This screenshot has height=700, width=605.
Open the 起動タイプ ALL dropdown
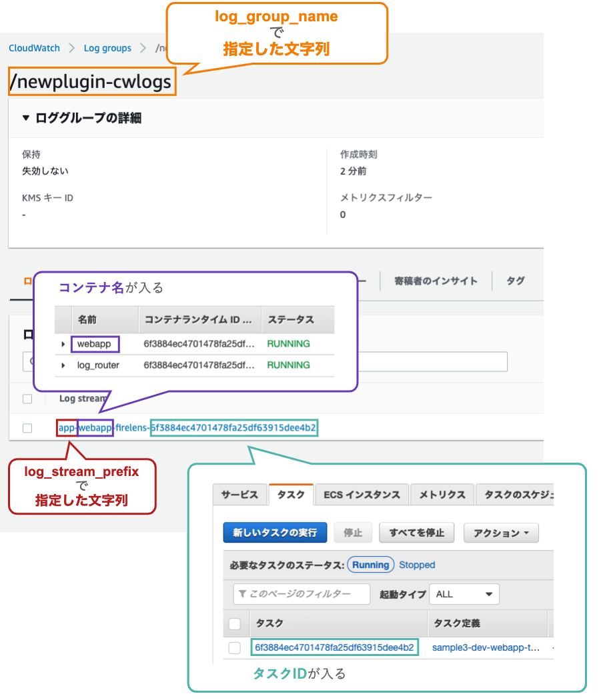point(464,594)
